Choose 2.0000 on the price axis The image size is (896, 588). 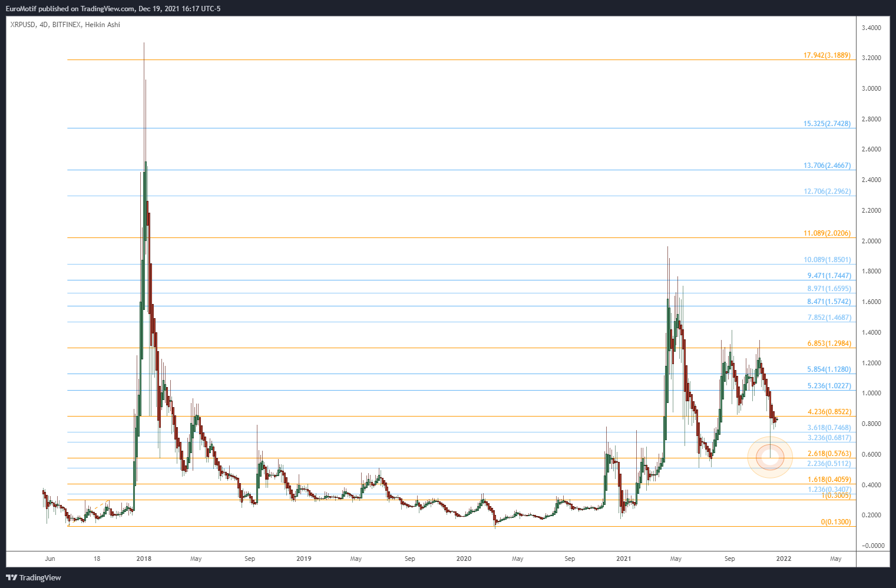[x=871, y=241]
